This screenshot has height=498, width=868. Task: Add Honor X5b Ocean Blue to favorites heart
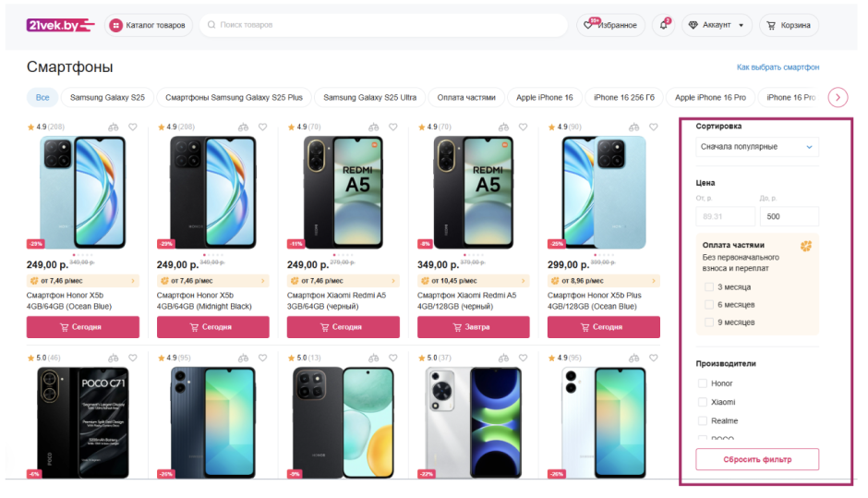(133, 127)
